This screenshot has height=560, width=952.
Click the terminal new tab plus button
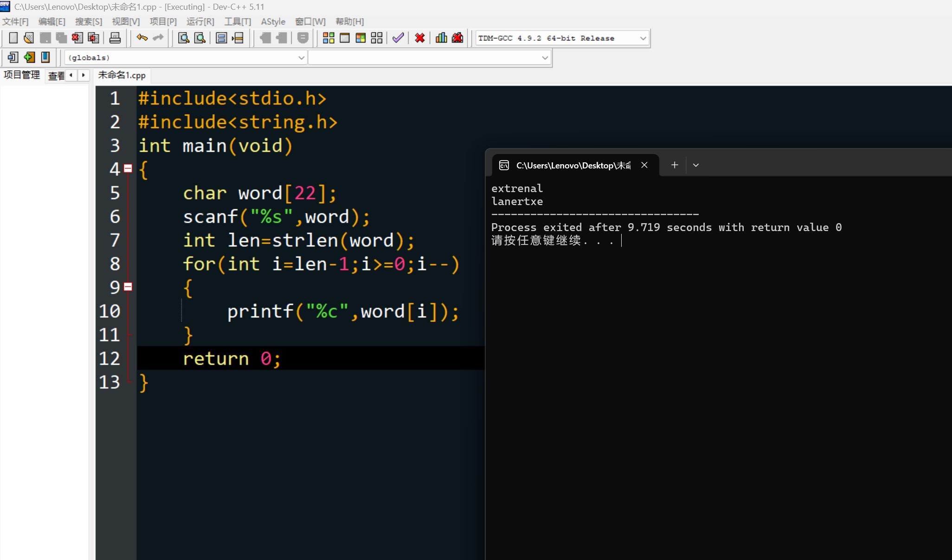pos(675,165)
